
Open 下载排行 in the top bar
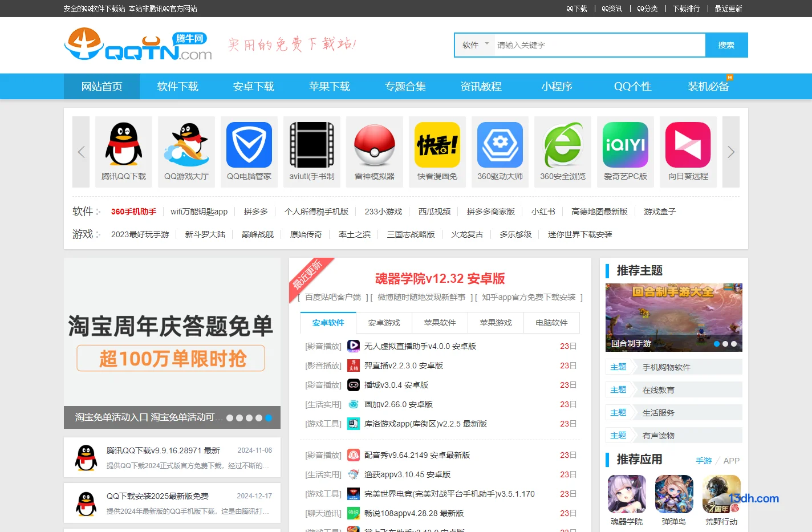click(x=686, y=9)
